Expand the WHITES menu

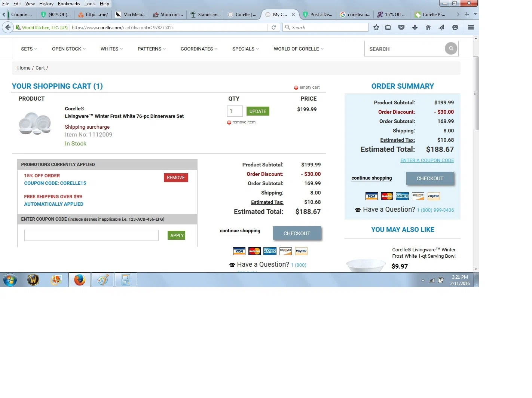pyautogui.click(x=111, y=49)
